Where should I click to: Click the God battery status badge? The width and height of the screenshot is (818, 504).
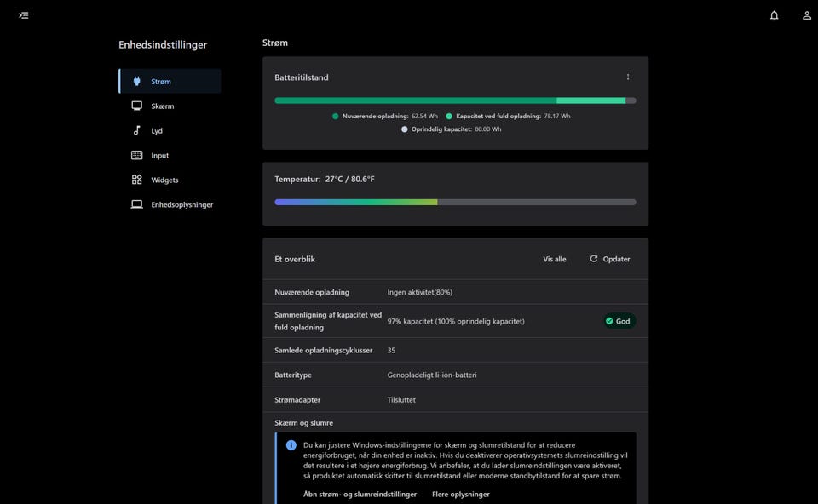pyautogui.click(x=617, y=321)
